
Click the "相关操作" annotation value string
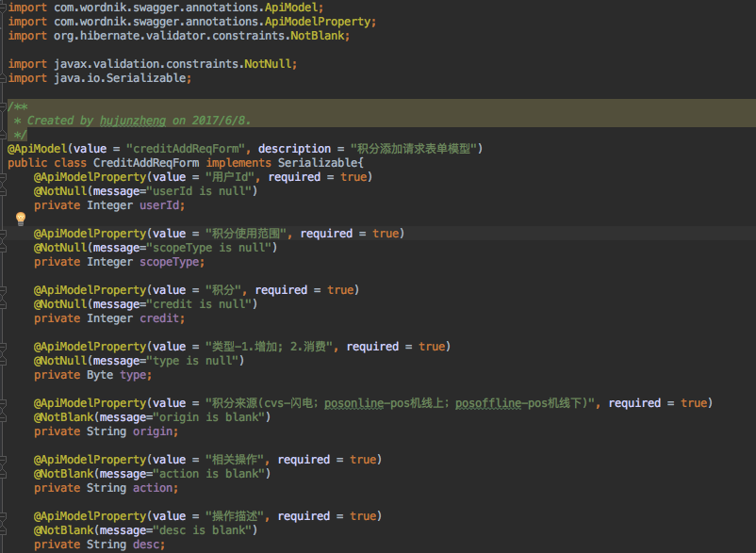(236, 460)
